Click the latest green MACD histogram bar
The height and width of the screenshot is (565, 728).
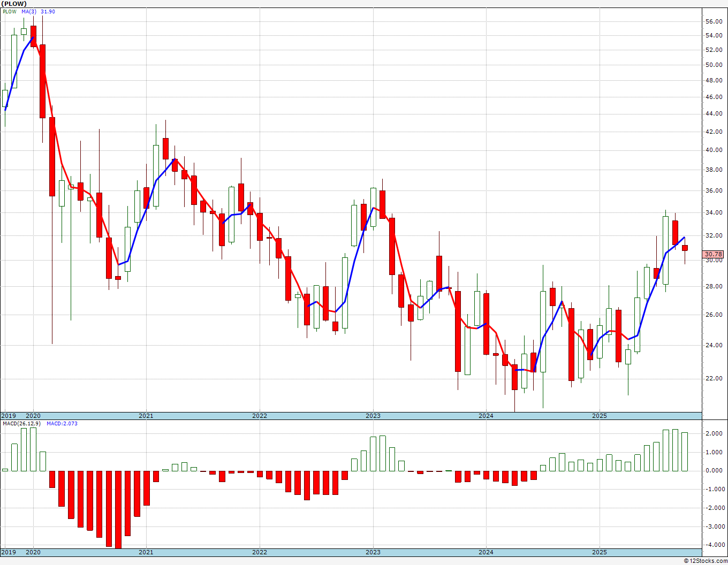point(685,452)
